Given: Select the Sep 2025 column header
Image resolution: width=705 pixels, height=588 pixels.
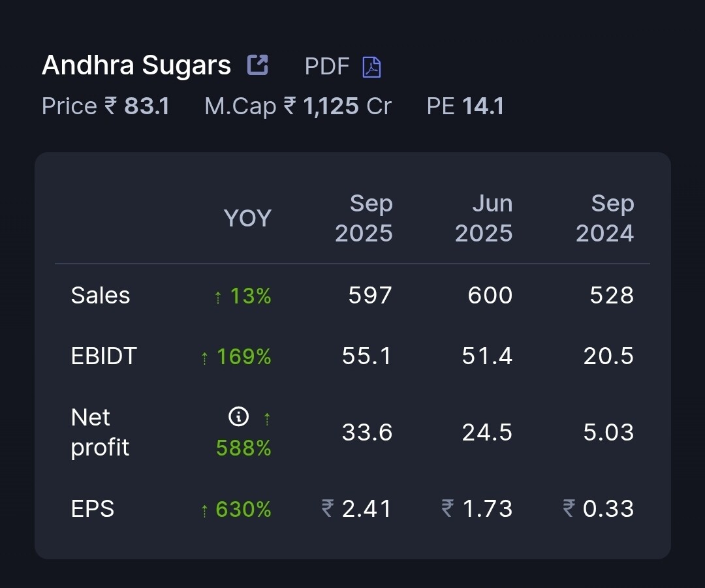Looking at the screenshot, I should 364,218.
